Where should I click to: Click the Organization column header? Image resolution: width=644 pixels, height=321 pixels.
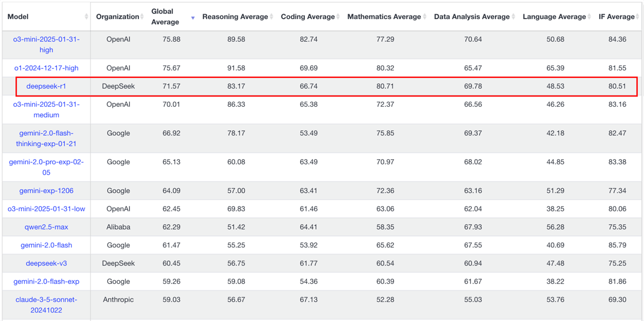coord(117,17)
